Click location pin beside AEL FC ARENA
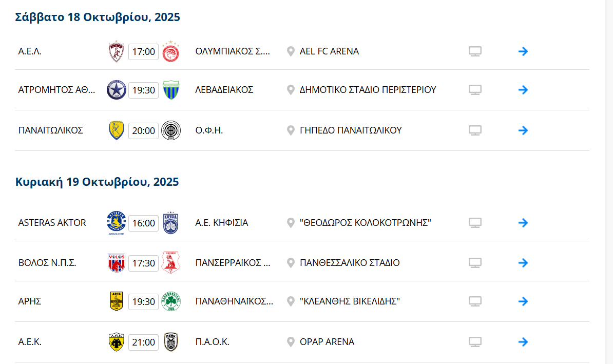Image resolution: width=613 pixels, height=364 pixels. point(291,51)
